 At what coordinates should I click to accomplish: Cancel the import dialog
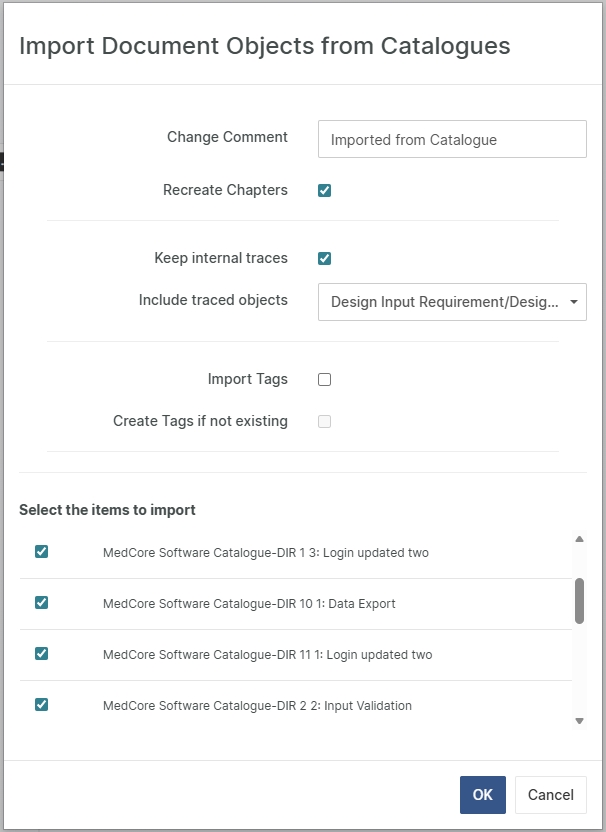(550, 795)
